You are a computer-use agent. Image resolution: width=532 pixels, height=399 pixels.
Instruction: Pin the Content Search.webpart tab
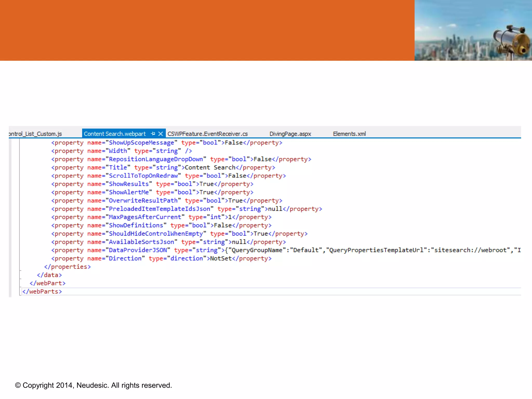pos(153,134)
